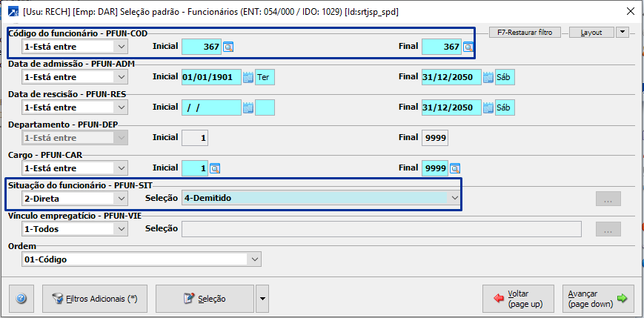Open lookup for final Cargo value
The width and height of the screenshot is (644, 318).
point(455,168)
